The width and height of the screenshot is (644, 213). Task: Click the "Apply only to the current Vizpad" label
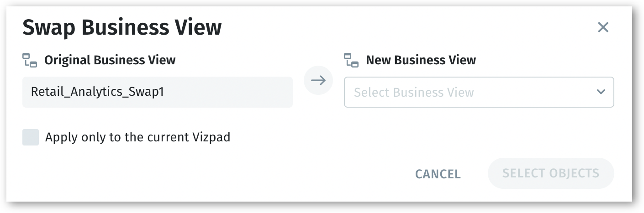pyautogui.click(x=137, y=137)
